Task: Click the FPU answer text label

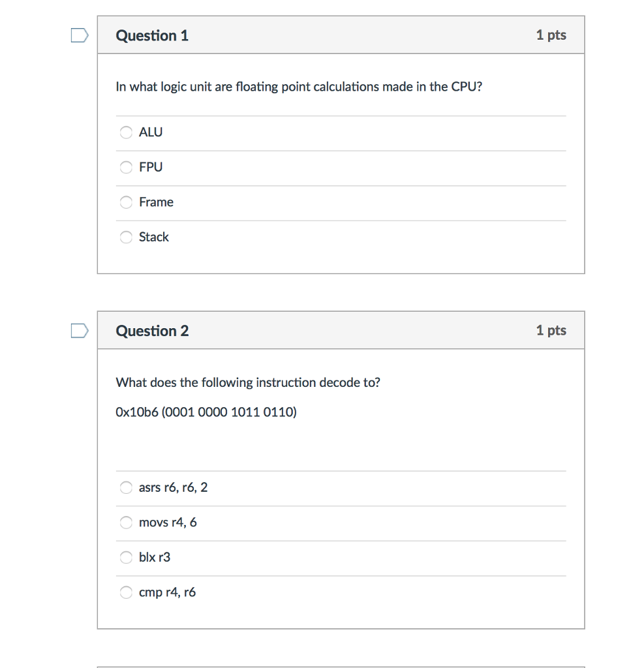Action: 150,167
